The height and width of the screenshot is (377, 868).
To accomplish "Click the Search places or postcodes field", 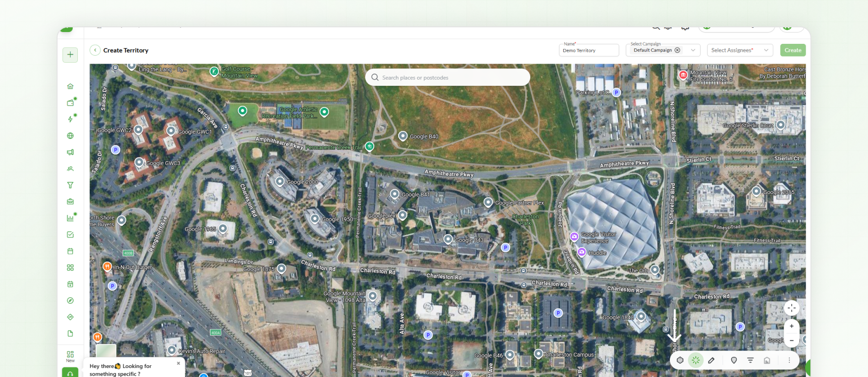I will (x=448, y=78).
